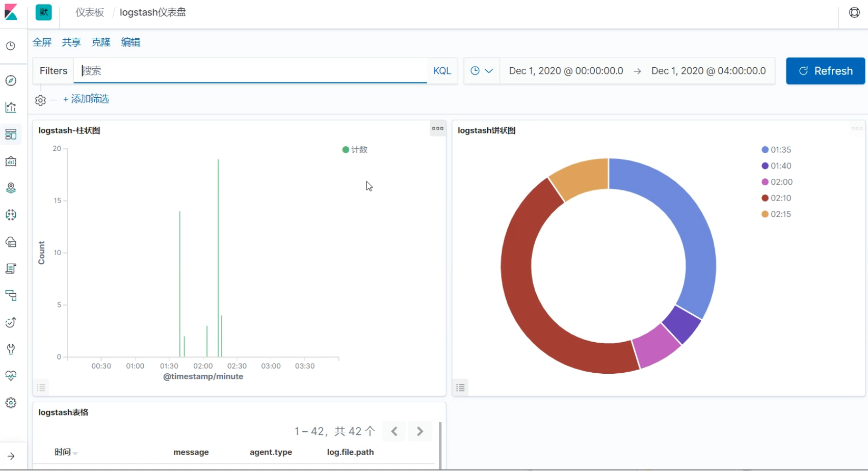Viewport: 868px width, 471px height.
Task: Open Management gear icon in sidebar
Action: pyautogui.click(x=11, y=403)
